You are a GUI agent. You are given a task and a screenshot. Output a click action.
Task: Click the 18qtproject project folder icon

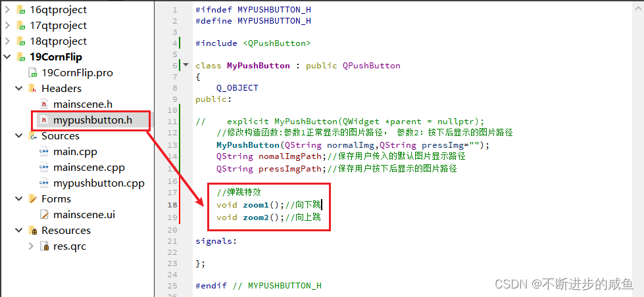[x=21, y=41]
